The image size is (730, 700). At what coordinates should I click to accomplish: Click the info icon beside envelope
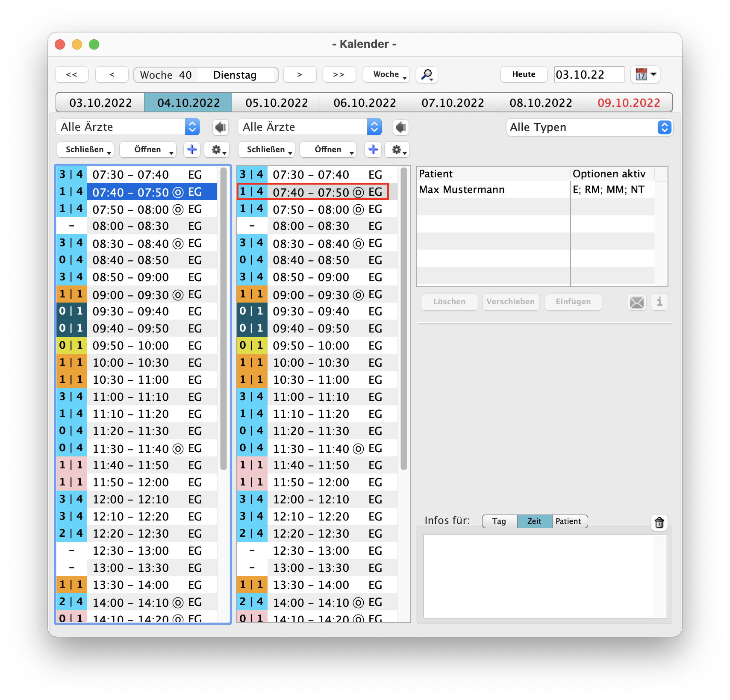pyautogui.click(x=659, y=302)
